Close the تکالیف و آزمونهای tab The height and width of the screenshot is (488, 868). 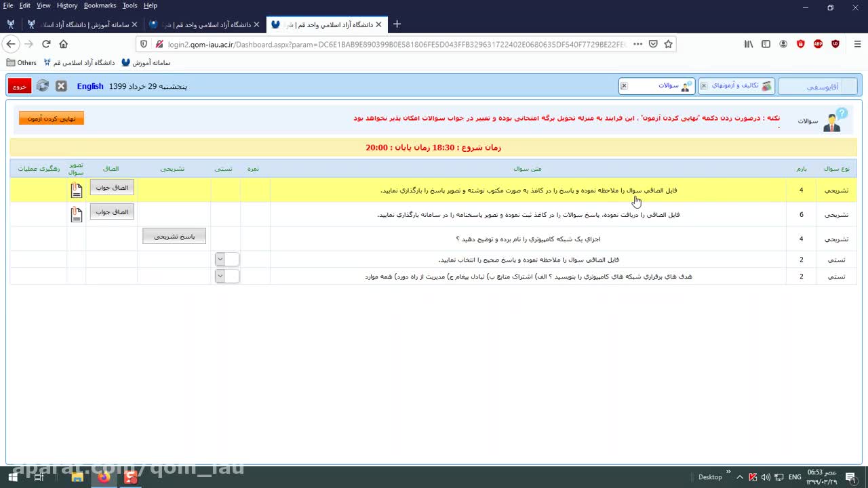(703, 86)
